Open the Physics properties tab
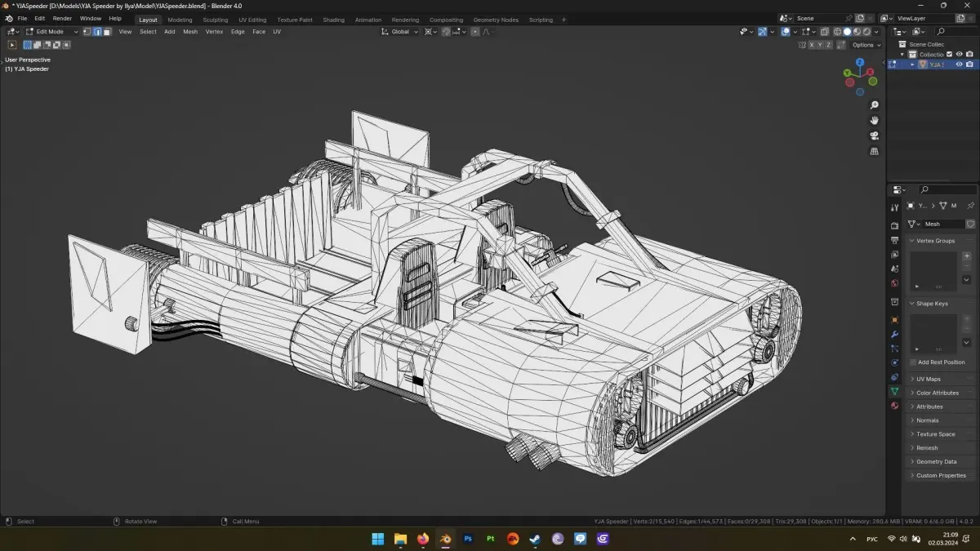Viewport: 980px width, 551px height. click(x=894, y=362)
